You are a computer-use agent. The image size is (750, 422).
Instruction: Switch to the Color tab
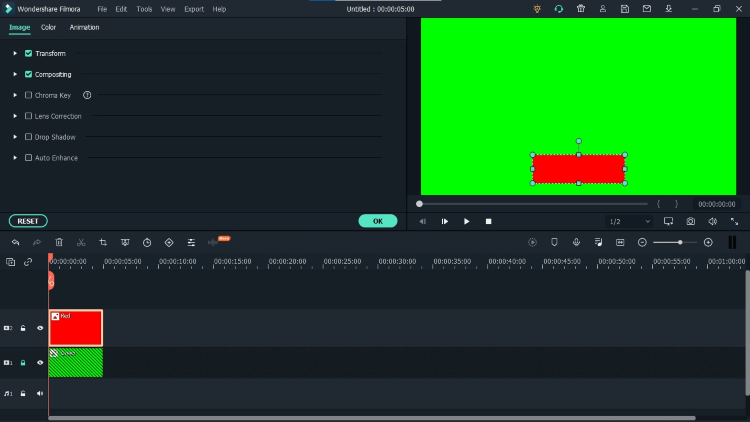(48, 27)
